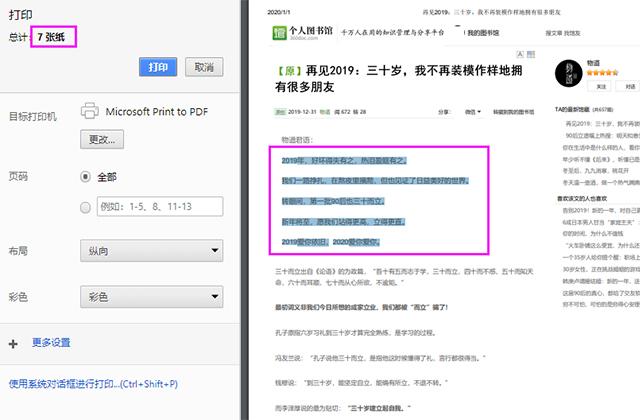Click the 目标打印机 label
Screen dimensions: 640x420
[33, 116]
